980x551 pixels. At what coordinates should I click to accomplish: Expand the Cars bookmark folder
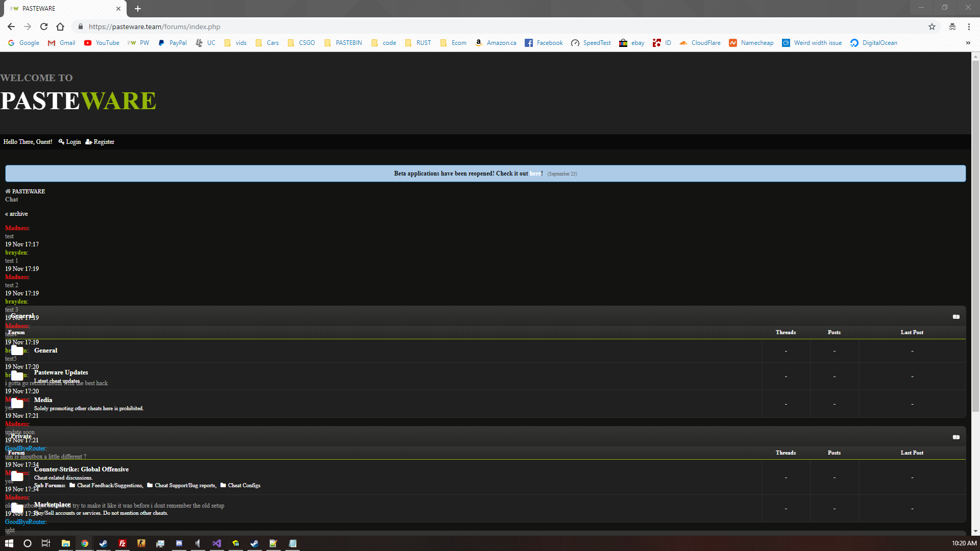pos(267,43)
